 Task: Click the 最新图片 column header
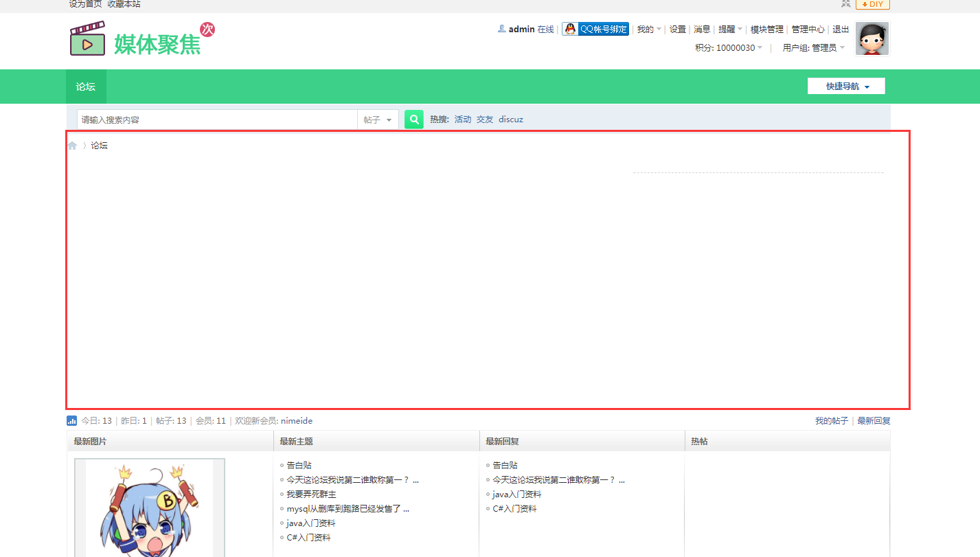[90, 442]
